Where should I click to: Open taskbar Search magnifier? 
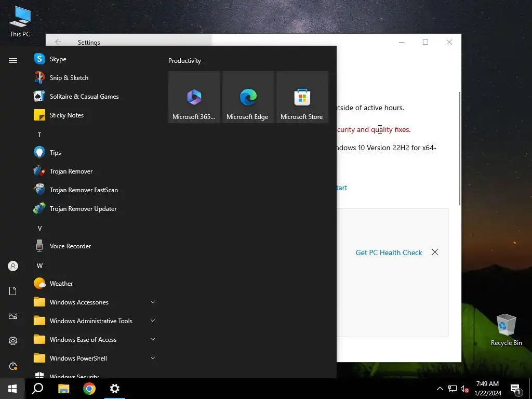37,389
